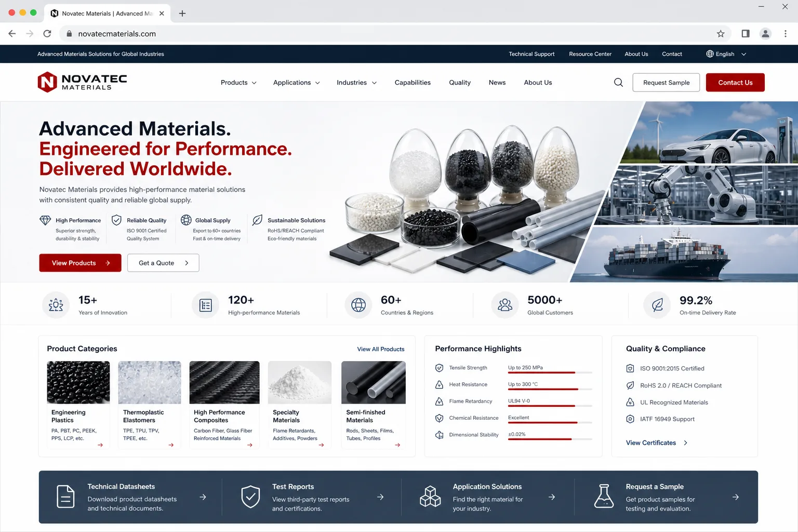Viewport: 798px width, 532px height.
Task: Open the English language dropdown
Action: pos(726,54)
